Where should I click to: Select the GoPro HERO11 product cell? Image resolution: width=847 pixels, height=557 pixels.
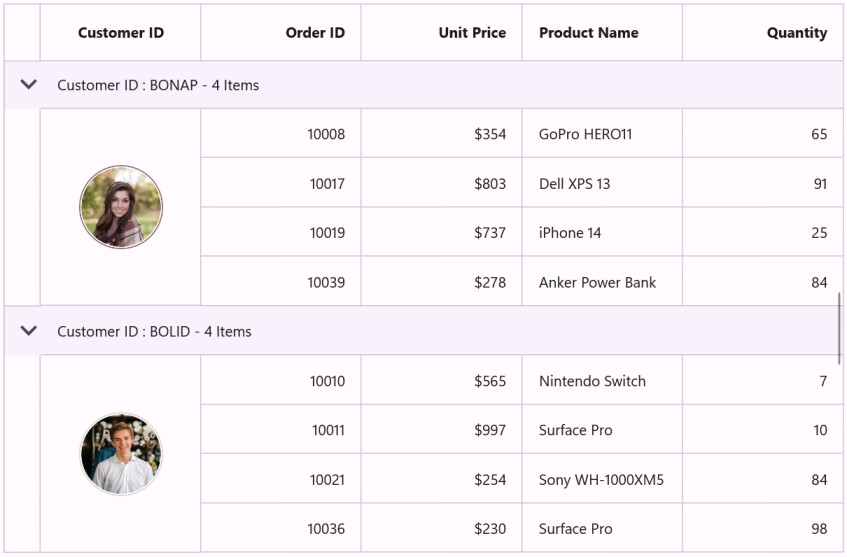point(586,134)
